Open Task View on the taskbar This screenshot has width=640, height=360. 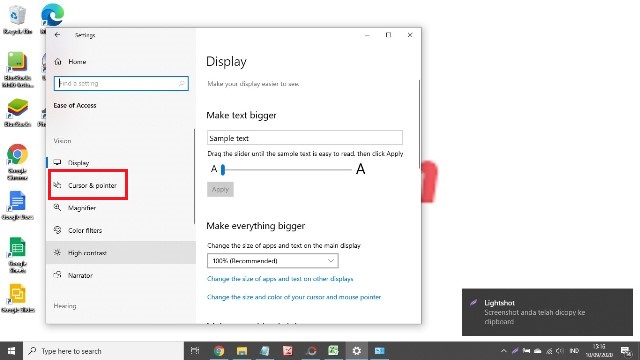(x=195, y=351)
